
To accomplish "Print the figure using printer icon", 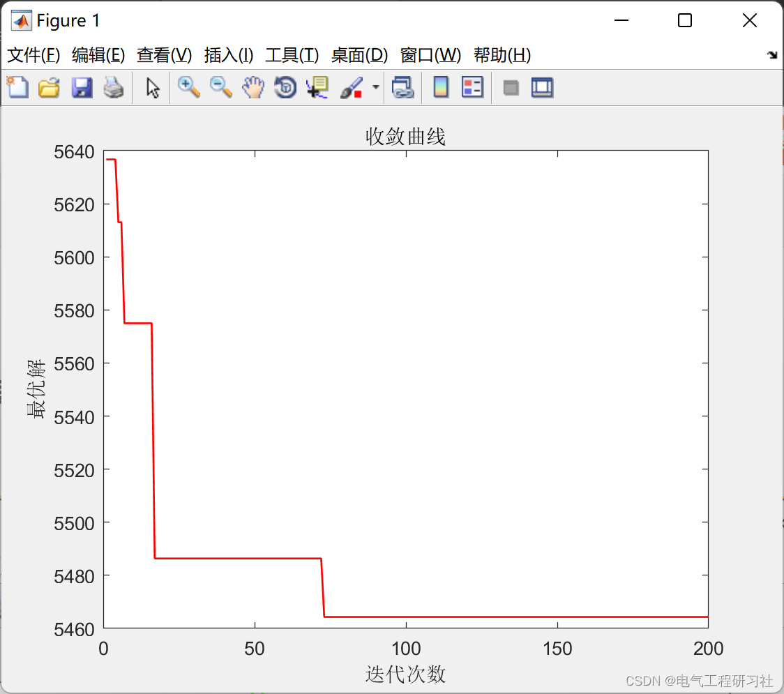I will 114,87.
